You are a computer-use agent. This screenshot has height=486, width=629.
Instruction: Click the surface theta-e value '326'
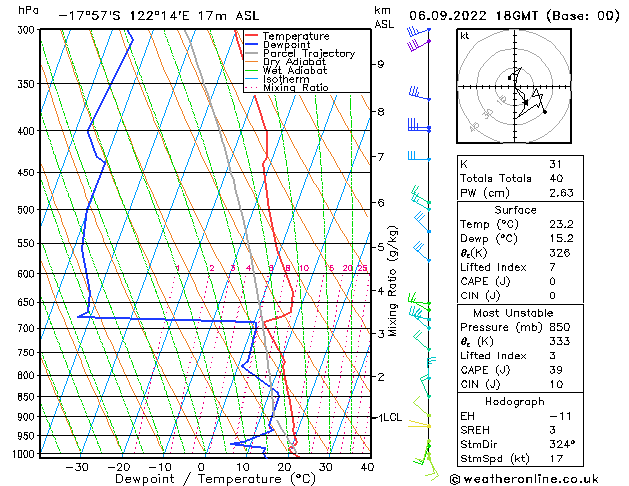tap(560, 253)
